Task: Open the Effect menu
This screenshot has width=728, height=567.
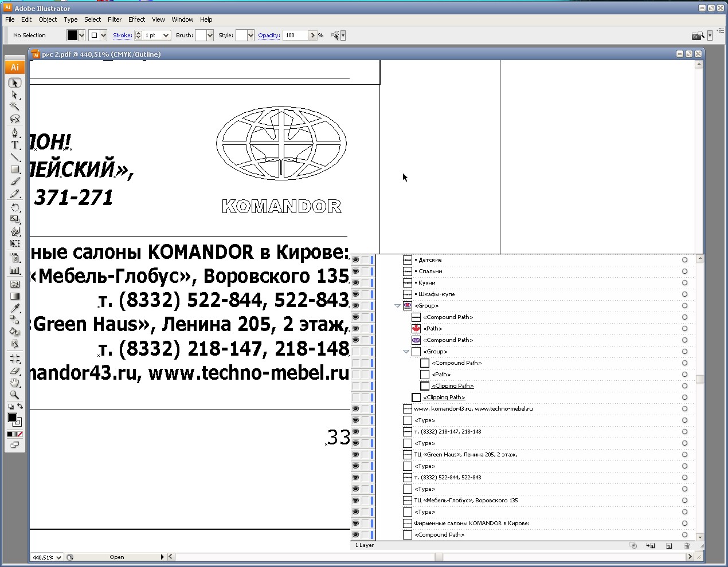Action: [x=136, y=19]
